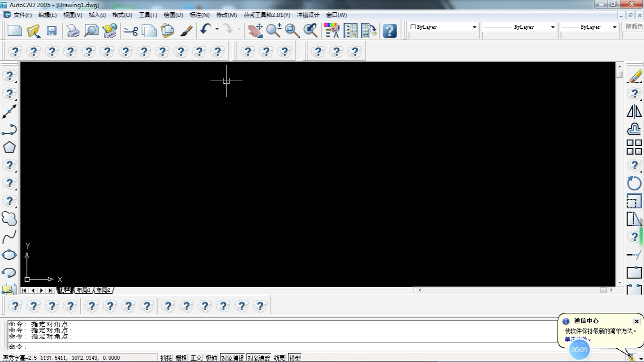Select the Polygon draw tool
Image resolution: width=644 pixels, height=362 pixels.
(9, 147)
